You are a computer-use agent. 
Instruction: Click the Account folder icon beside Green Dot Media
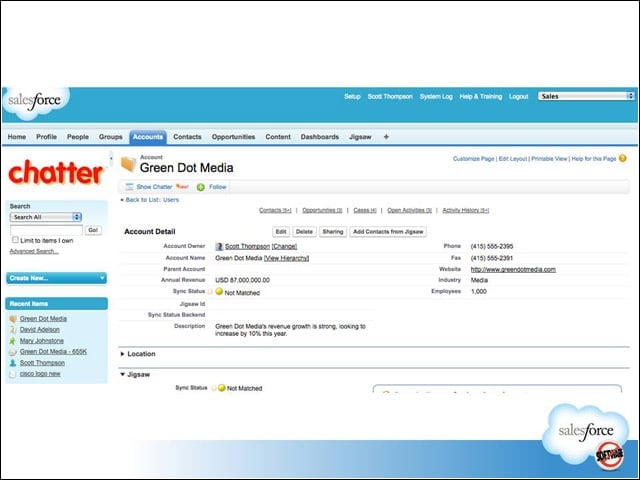pos(128,164)
